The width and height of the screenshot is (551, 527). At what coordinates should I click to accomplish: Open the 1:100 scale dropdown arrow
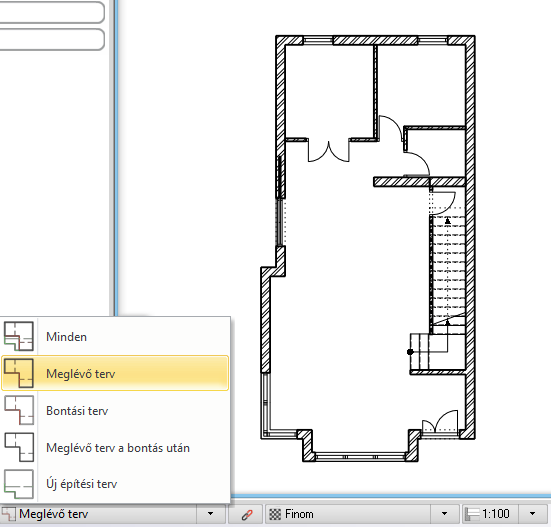[532, 514]
